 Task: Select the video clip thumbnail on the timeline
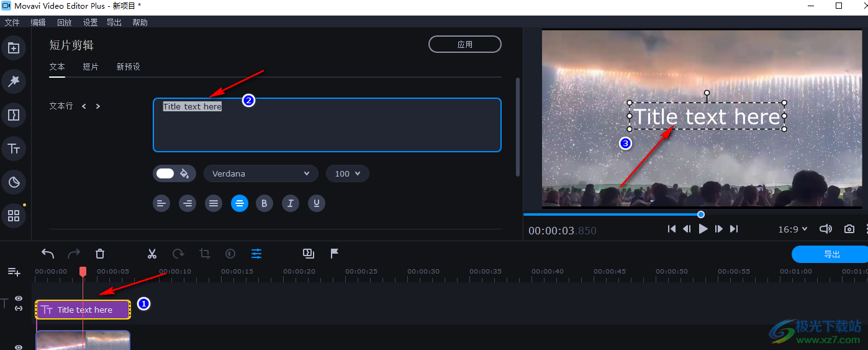tap(83, 340)
